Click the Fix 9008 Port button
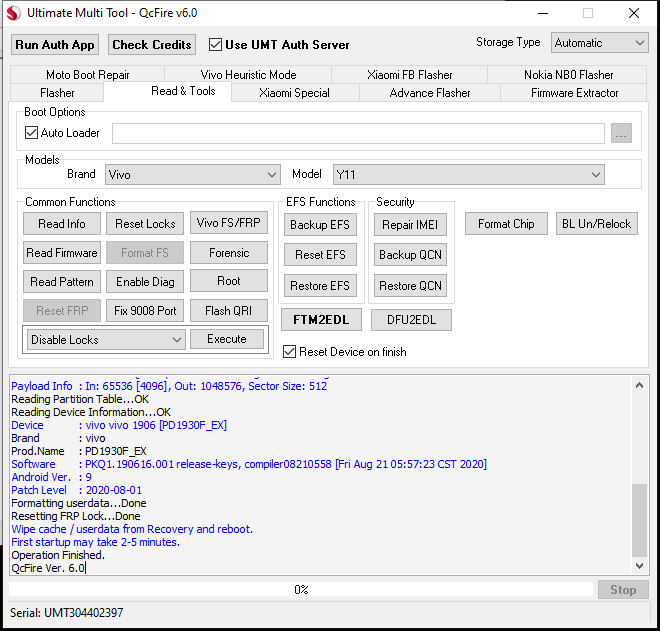This screenshot has height=631, width=660. (x=145, y=311)
